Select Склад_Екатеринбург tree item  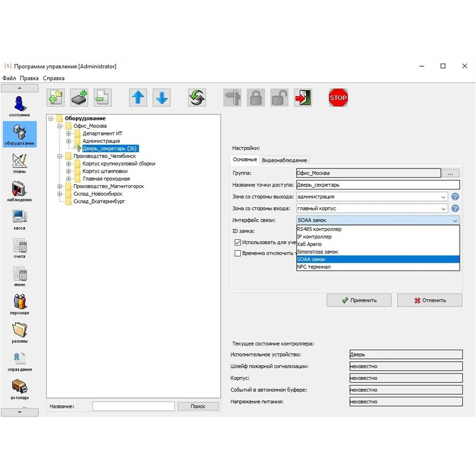pos(99,201)
